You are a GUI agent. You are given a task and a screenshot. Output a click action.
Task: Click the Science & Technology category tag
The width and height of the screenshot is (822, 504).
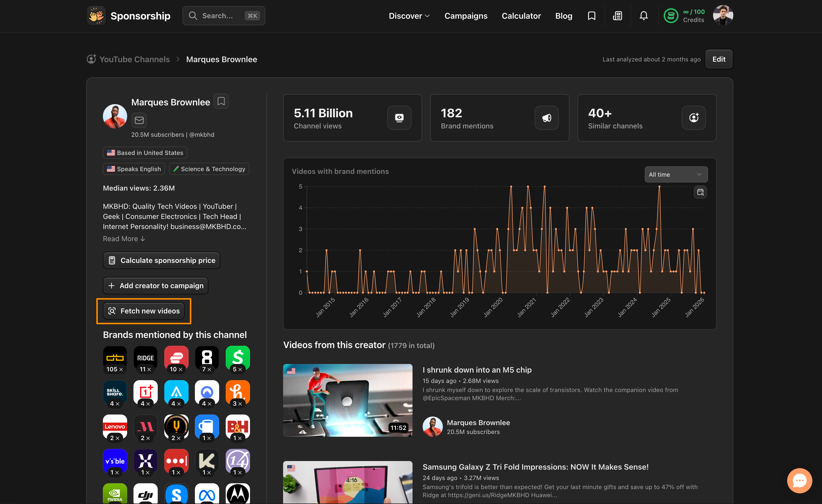coord(209,169)
